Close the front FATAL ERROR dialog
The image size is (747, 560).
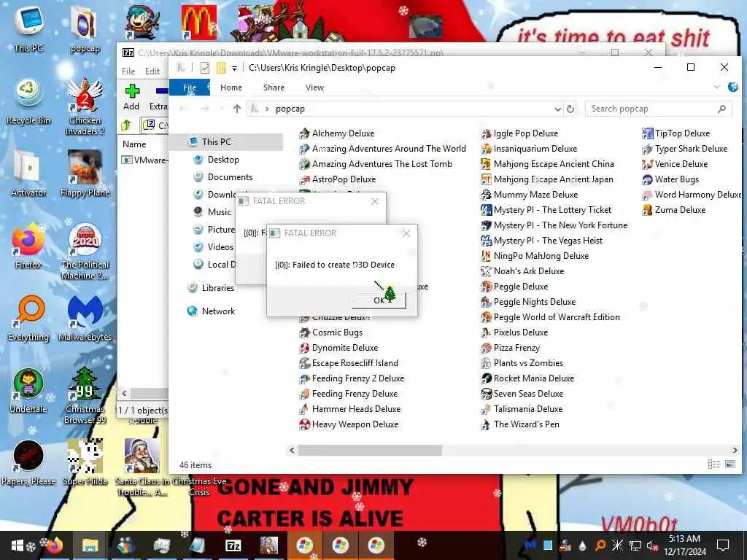406,233
